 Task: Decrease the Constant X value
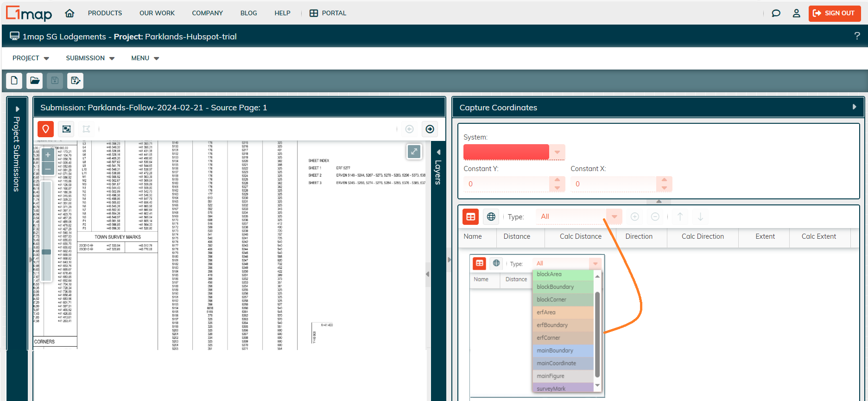[665, 188]
